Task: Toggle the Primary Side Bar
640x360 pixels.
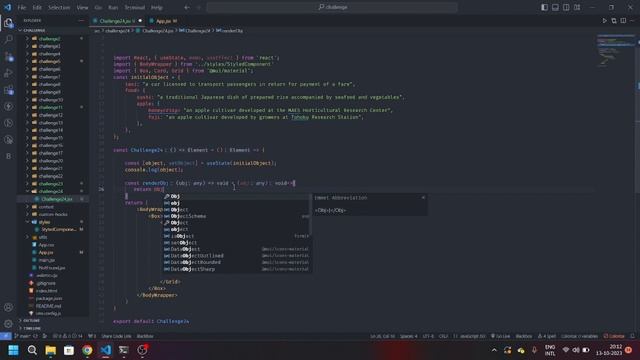Action: [x=544, y=7]
